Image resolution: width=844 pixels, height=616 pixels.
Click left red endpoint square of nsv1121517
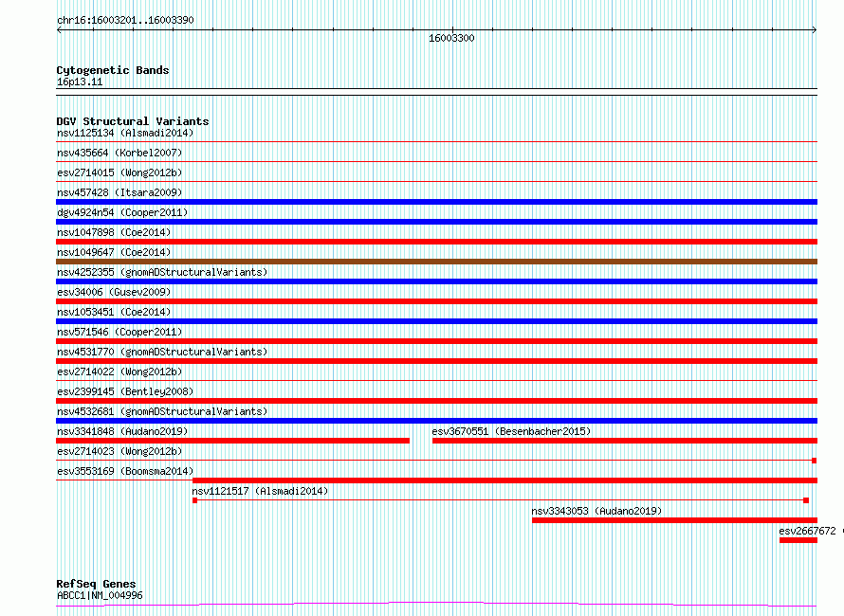[194, 500]
